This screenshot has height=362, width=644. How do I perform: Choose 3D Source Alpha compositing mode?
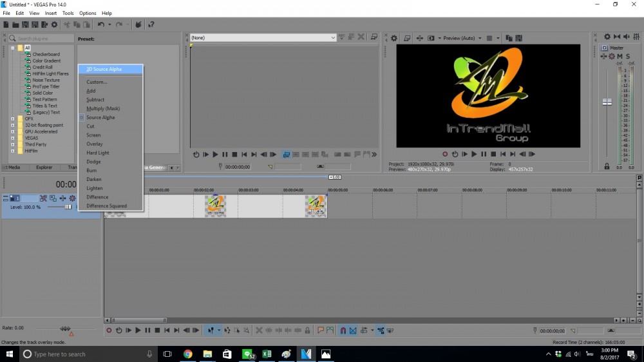(x=111, y=70)
